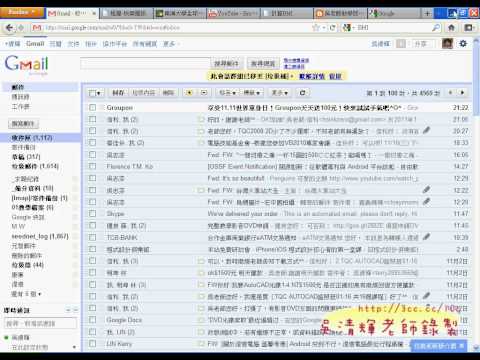This screenshot has height=360, width=480.
Task: Click attachment paperclip on 20:27 email
Action: click(x=426, y=131)
